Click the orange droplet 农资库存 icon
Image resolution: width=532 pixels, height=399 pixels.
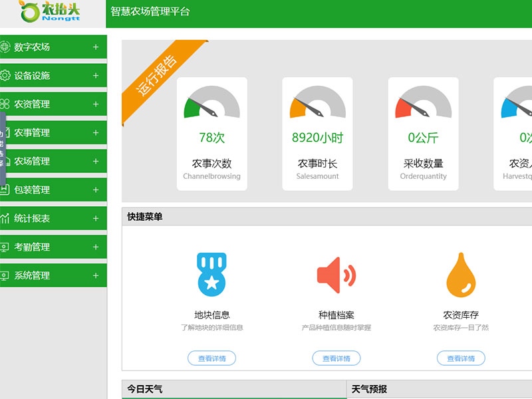460,273
